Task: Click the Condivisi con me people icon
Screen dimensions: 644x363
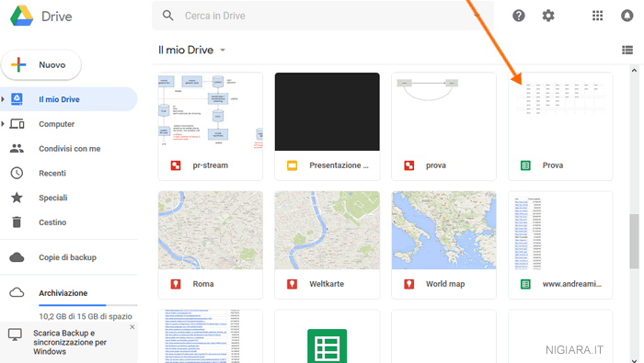Action: pyautogui.click(x=17, y=148)
